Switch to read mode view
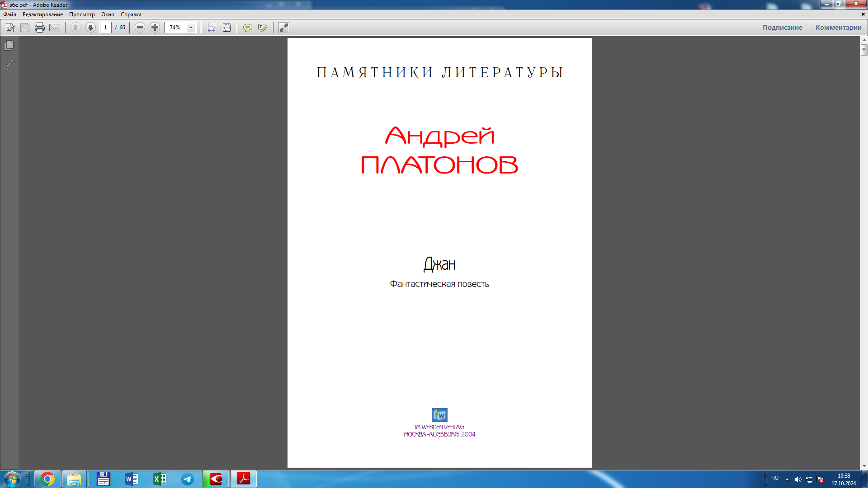868x488 pixels. pyautogui.click(x=283, y=28)
